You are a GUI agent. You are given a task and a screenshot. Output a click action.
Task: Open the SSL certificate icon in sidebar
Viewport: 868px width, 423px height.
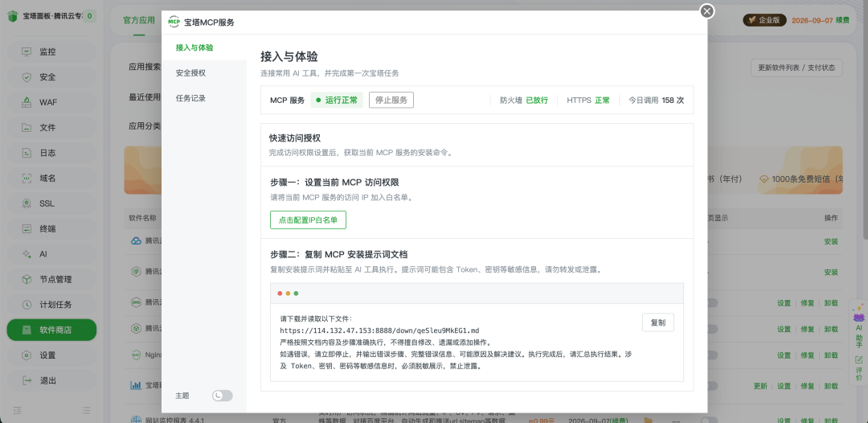pyautogui.click(x=26, y=203)
